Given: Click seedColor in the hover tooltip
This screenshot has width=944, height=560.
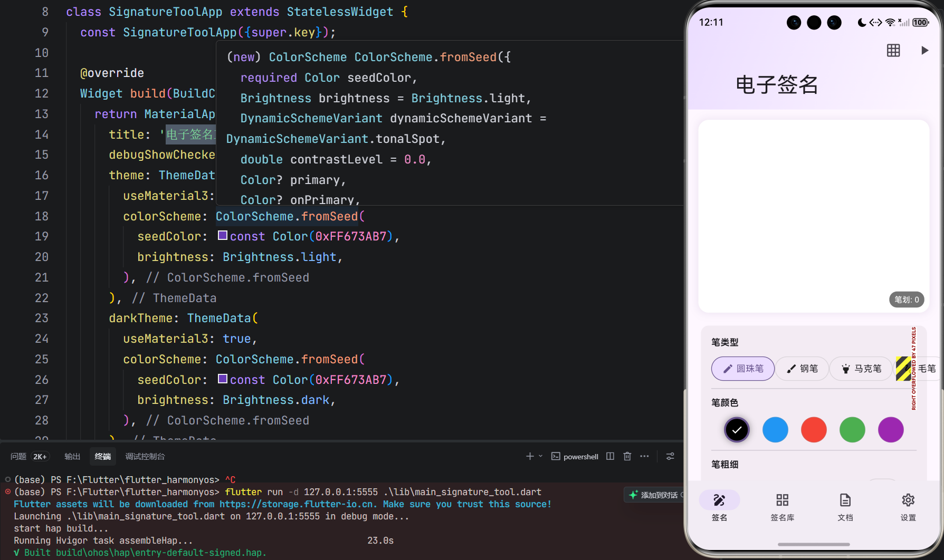Looking at the screenshot, I should click(x=379, y=78).
